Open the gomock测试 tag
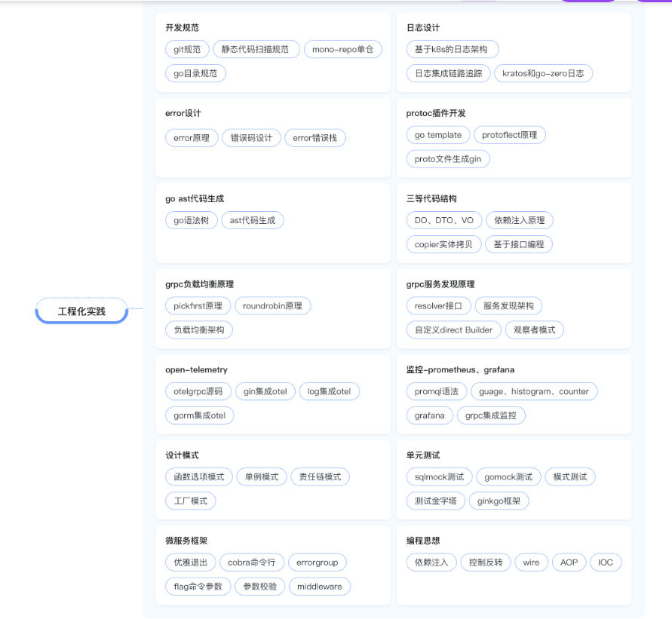Image resolution: width=672 pixels, height=619 pixels. pos(508,477)
